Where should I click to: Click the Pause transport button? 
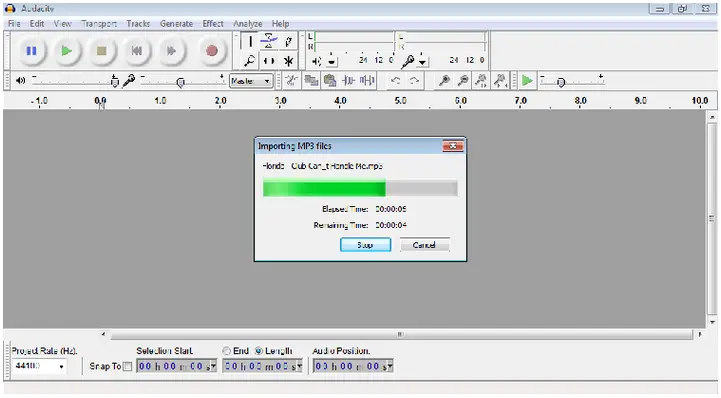pos(31,51)
